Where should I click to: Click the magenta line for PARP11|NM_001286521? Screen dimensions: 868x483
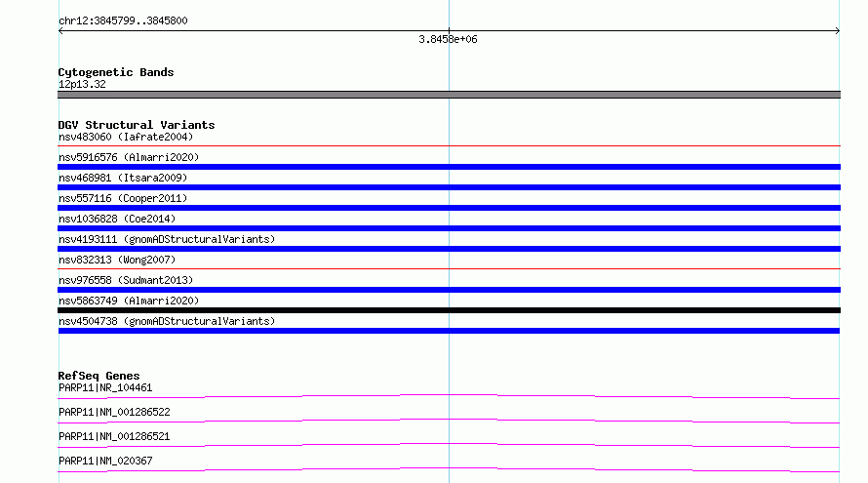[449, 445]
